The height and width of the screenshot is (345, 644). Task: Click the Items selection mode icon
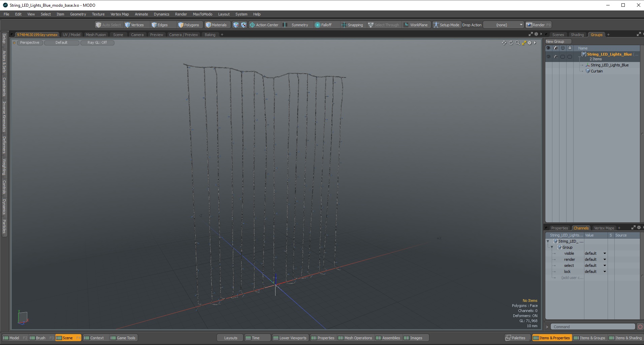pos(236,25)
